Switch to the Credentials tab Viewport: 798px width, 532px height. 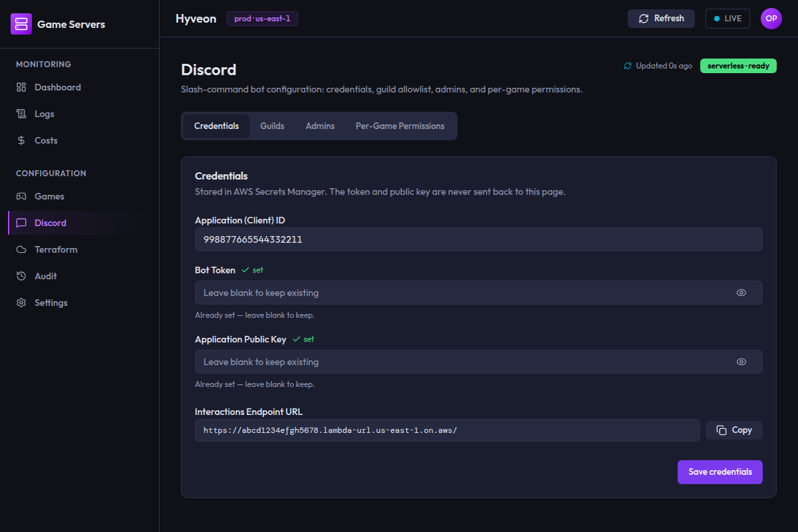(216, 126)
